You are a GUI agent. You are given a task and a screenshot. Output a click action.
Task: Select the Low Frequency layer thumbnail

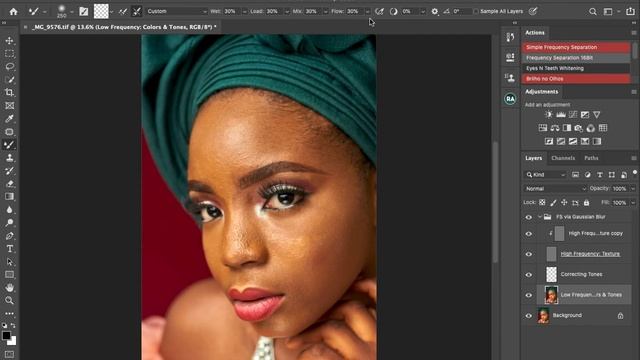(551, 295)
